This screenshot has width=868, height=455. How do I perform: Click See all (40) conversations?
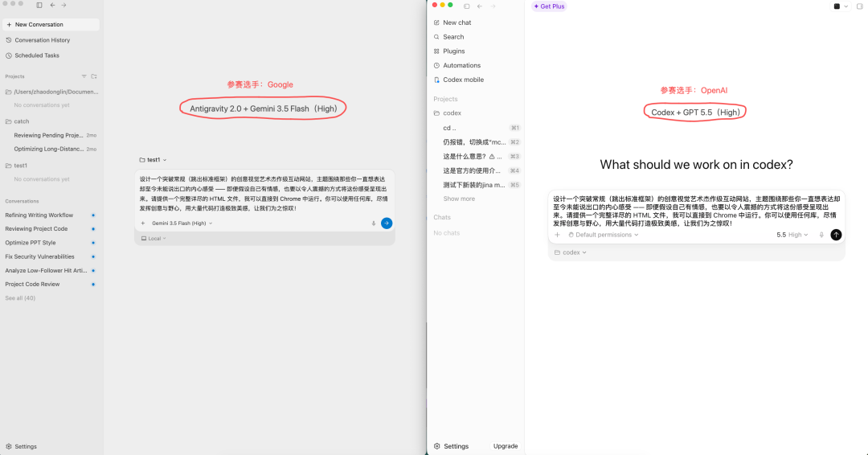click(x=20, y=297)
